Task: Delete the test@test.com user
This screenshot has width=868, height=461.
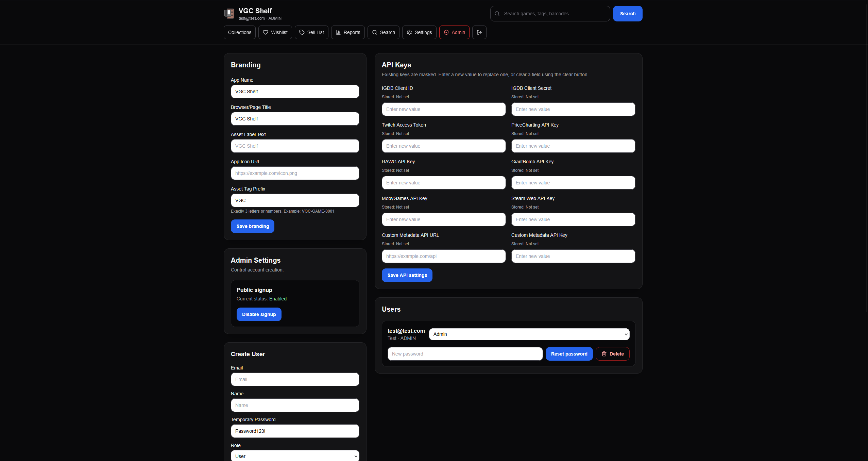Action: [613, 354]
